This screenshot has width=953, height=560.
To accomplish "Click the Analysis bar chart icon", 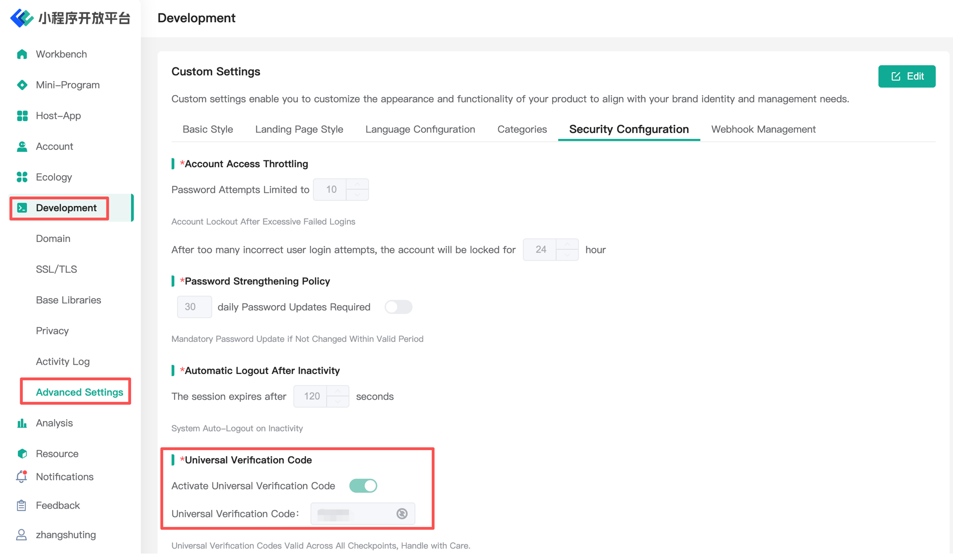I will pyautogui.click(x=22, y=423).
